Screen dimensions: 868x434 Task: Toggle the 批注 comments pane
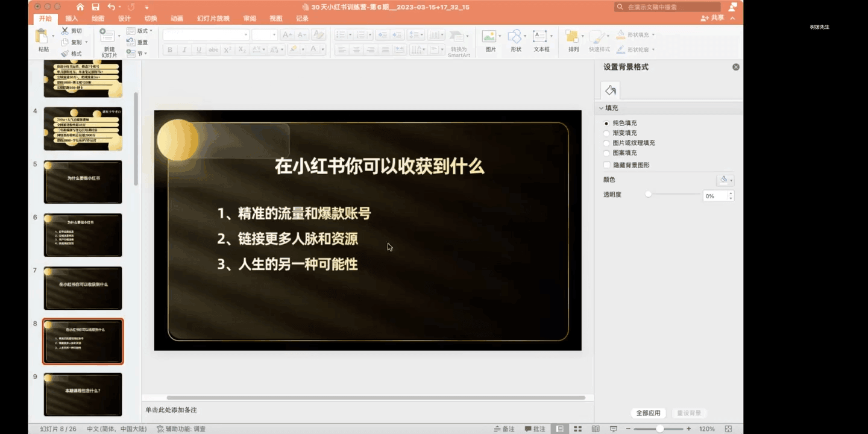[x=535, y=429]
